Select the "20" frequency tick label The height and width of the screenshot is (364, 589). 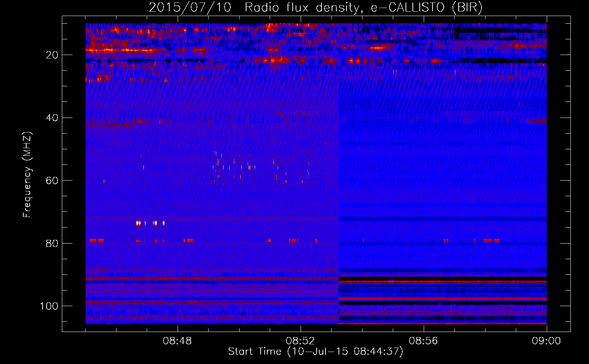tap(52, 55)
